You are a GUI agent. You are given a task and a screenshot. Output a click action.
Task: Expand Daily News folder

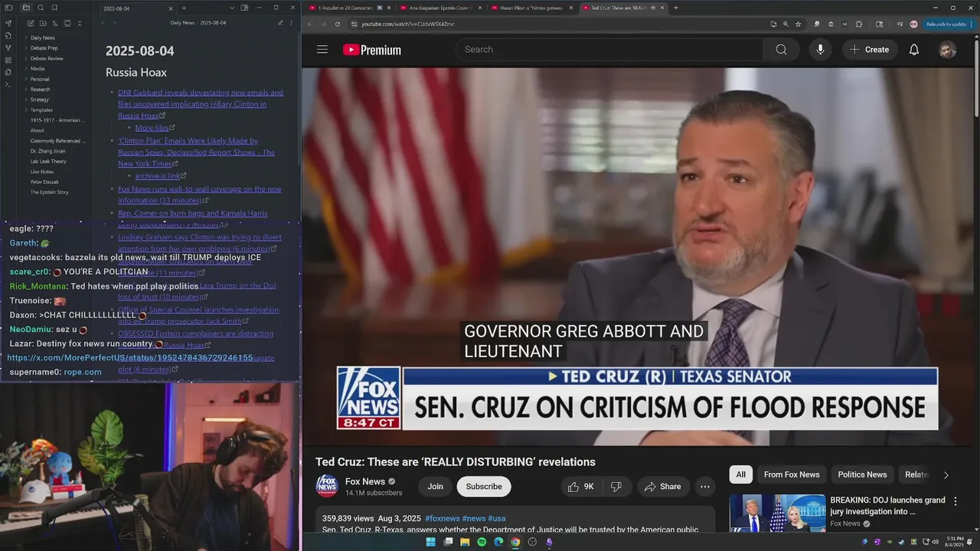(x=42, y=37)
